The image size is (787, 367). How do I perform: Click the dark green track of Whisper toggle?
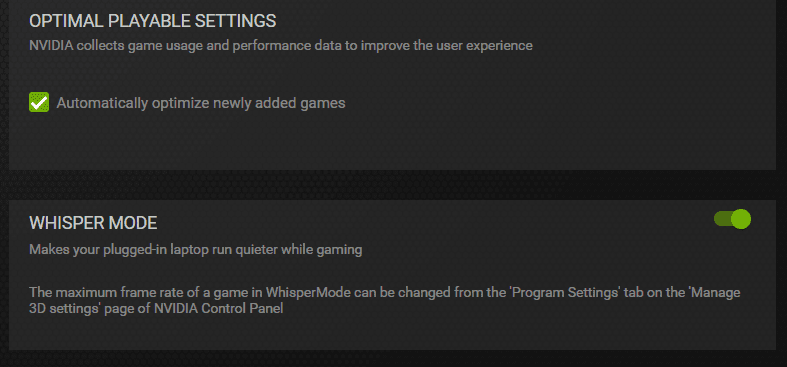point(722,219)
